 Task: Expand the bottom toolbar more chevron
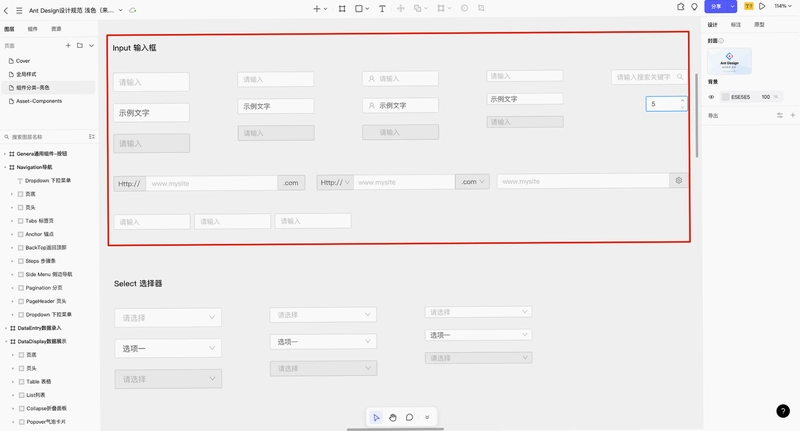point(427,417)
